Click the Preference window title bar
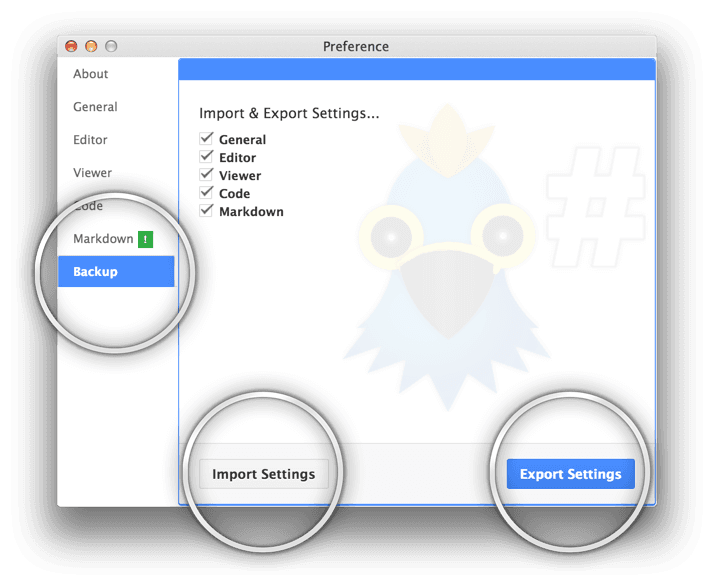714x586 pixels. (356, 46)
